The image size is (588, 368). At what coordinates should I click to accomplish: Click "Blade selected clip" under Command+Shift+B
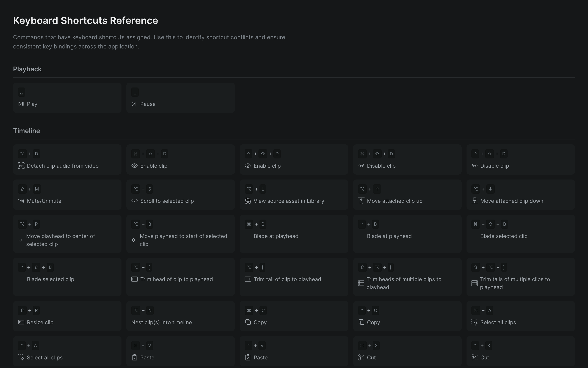(504, 236)
